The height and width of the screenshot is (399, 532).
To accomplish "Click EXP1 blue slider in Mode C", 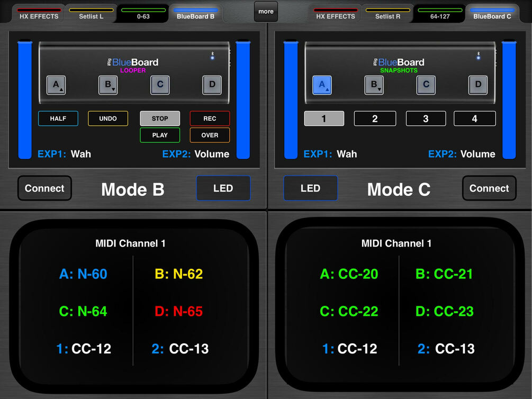I will coord(291,99).
